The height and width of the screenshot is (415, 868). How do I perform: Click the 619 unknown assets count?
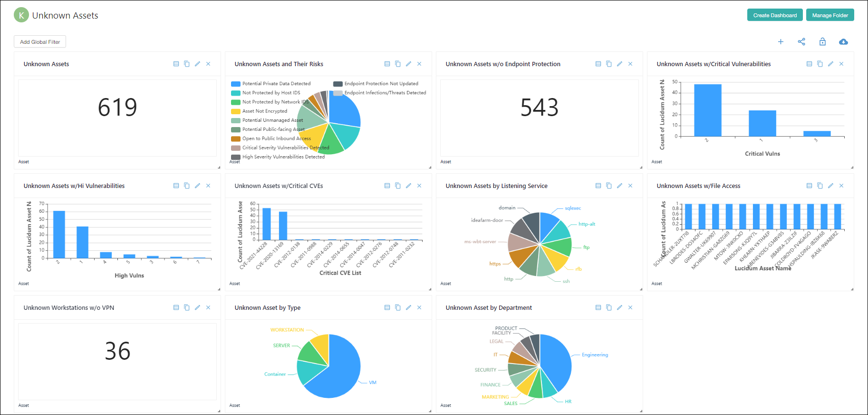coord(117,107)
